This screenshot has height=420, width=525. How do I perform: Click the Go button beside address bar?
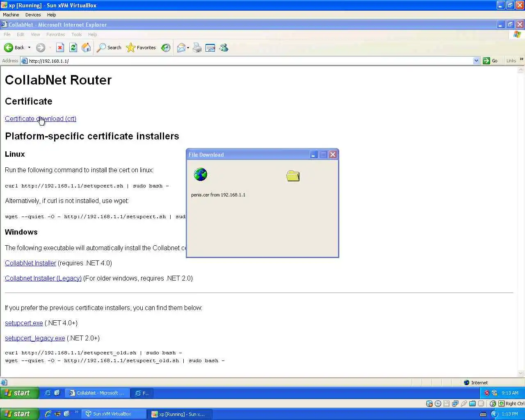click(x=490, y=61)
